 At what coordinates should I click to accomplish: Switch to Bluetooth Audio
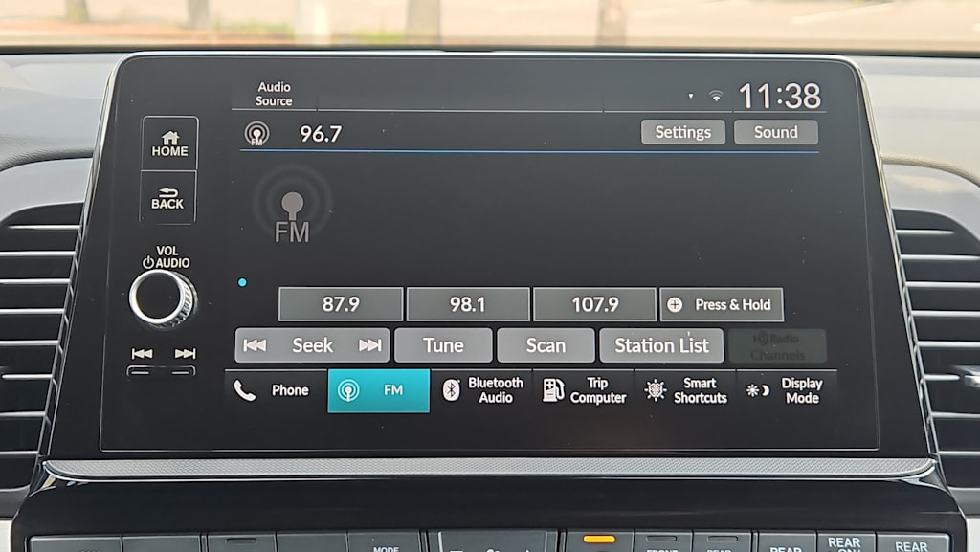pyautogui.click(x=481, y=390)
